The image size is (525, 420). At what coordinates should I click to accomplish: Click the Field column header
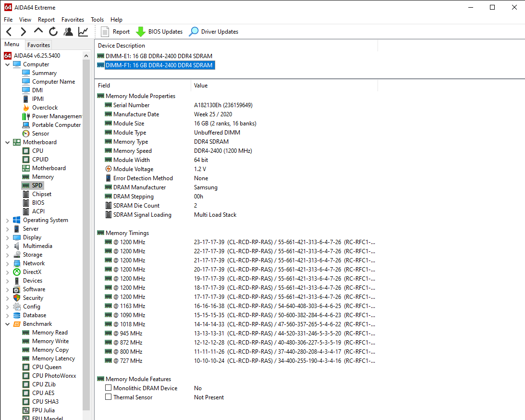pos(143,86)
